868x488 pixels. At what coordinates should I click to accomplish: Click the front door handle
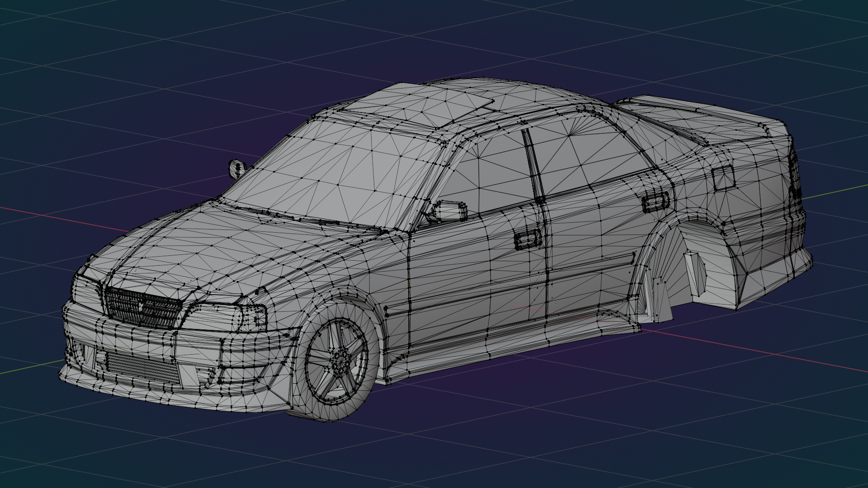[528, 240]
